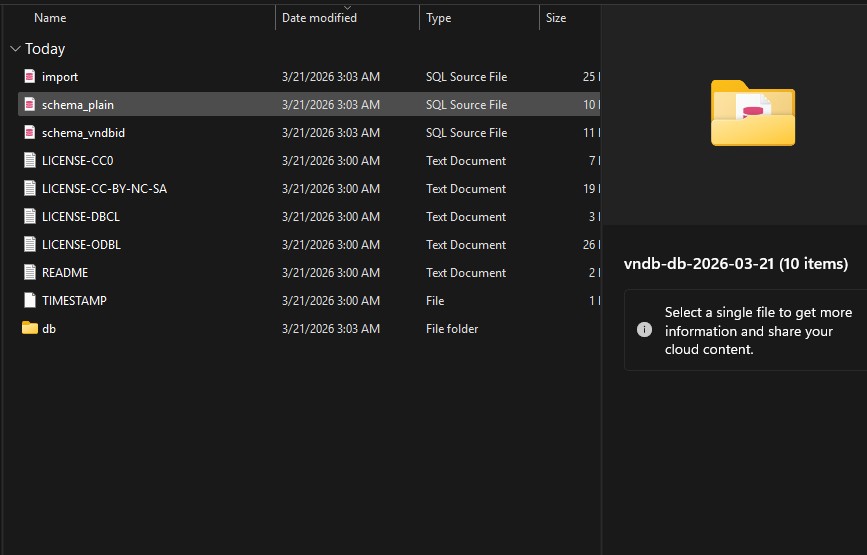This screenshot has width=867, height=555.
Task: Click the date modified of db folder
Action: pos(331,329)
